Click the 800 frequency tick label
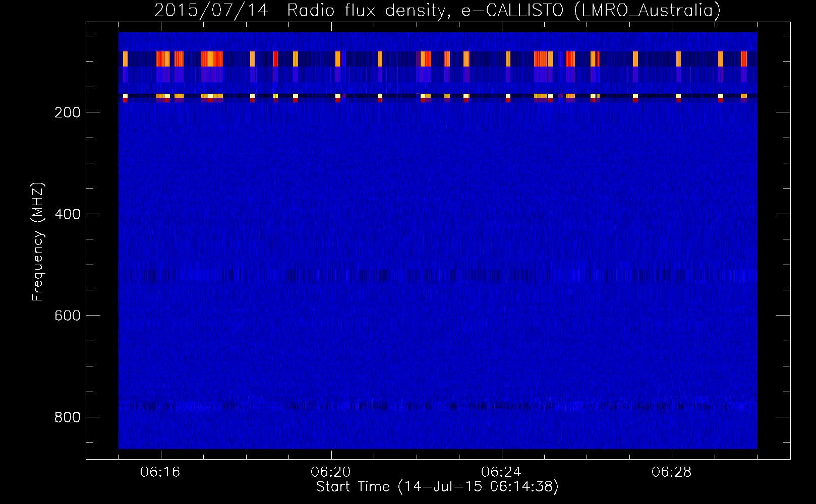The height and width of the screenshot is (504, 816). [x=68, y=417]
